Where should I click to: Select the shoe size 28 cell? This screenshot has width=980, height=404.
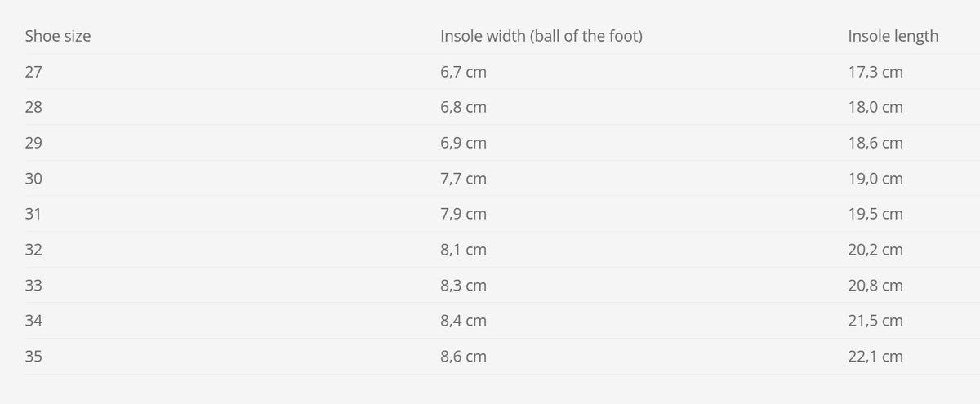tap(33, 108)
